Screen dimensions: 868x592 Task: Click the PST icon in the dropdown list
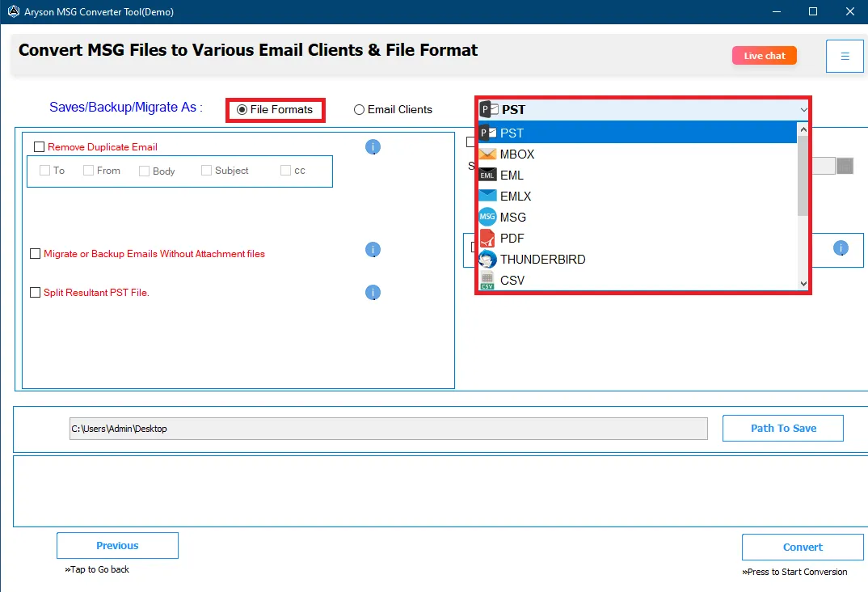(x=488, y=133)
